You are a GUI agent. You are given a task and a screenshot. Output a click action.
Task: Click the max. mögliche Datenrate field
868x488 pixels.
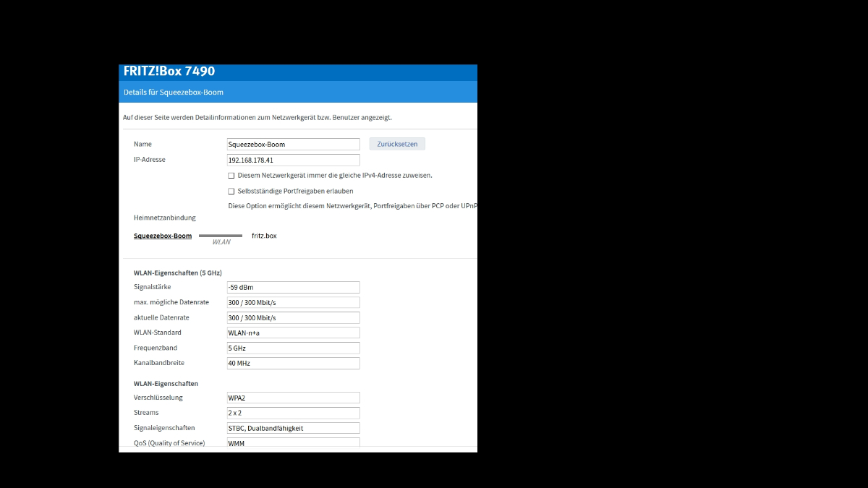(293, 302)
